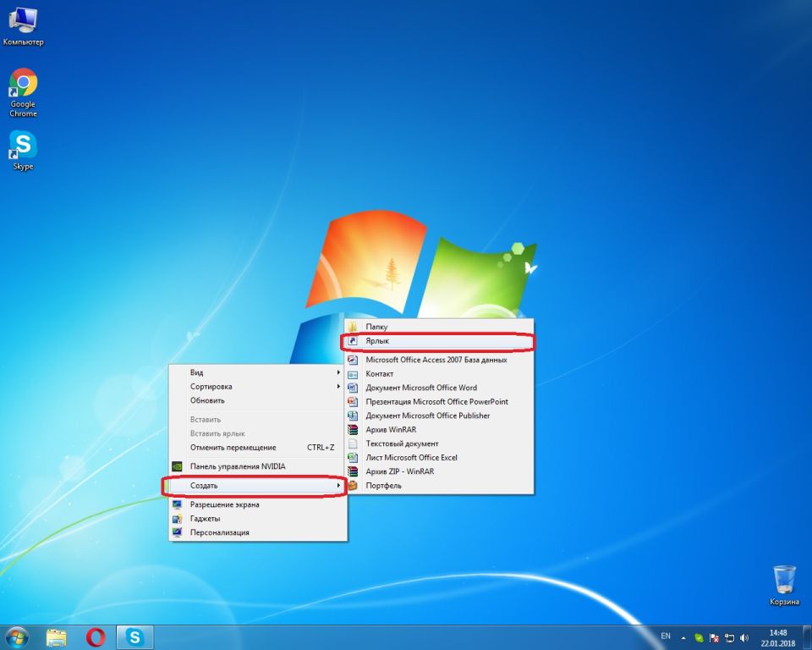Viewport: 812px width, 650px height.
Task: Create a new Контакт
Action: (x=439, y=373)
